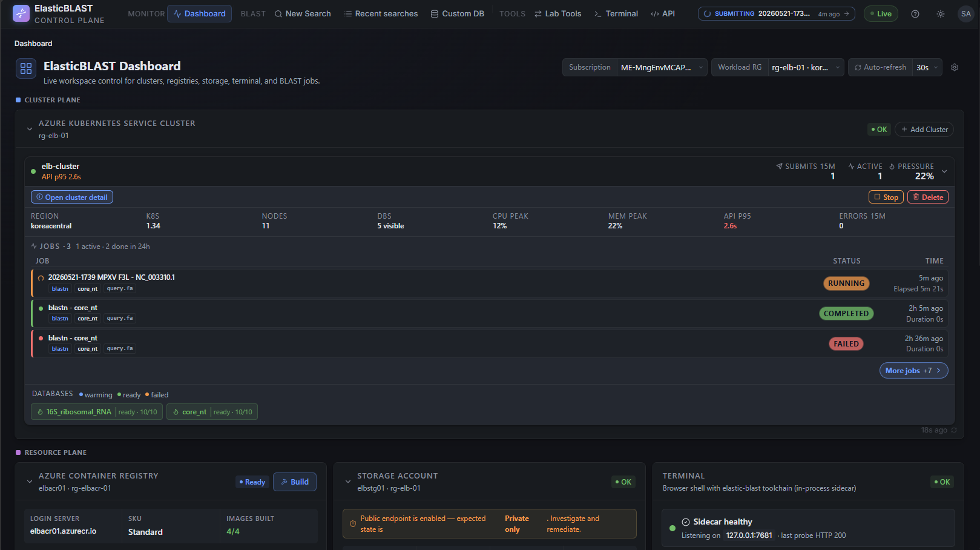Go to New Search
This screenshot has width=980, height=550.
pyautogui.click(x=303, y=14)
